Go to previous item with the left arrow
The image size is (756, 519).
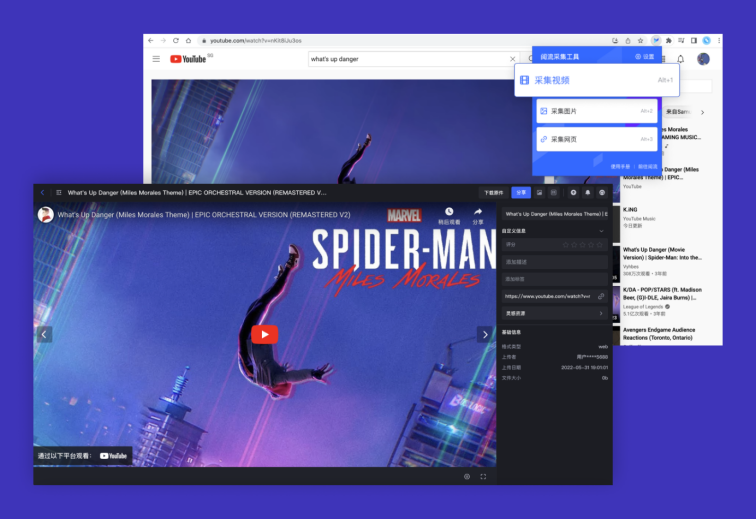[44, 334]
